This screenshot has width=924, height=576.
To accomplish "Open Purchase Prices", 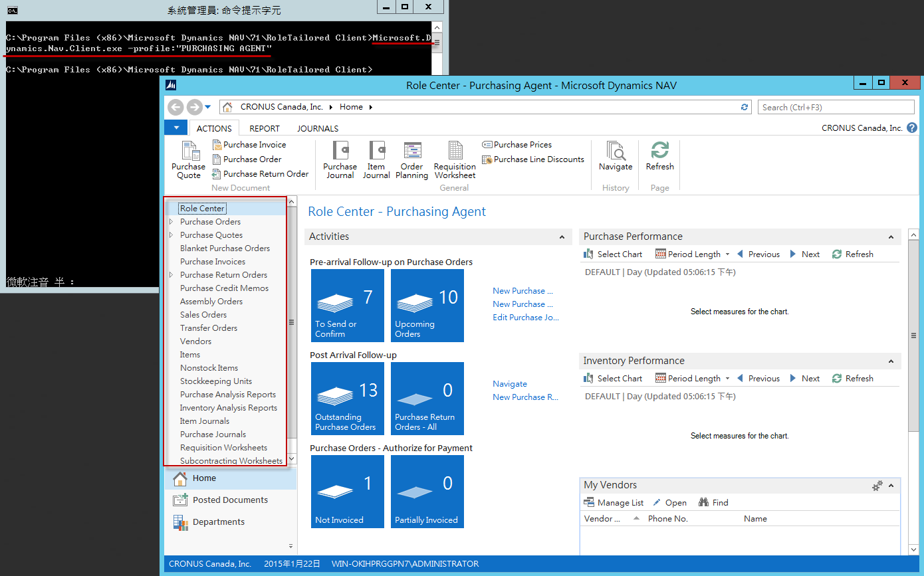I will click(x=517, y=145).
